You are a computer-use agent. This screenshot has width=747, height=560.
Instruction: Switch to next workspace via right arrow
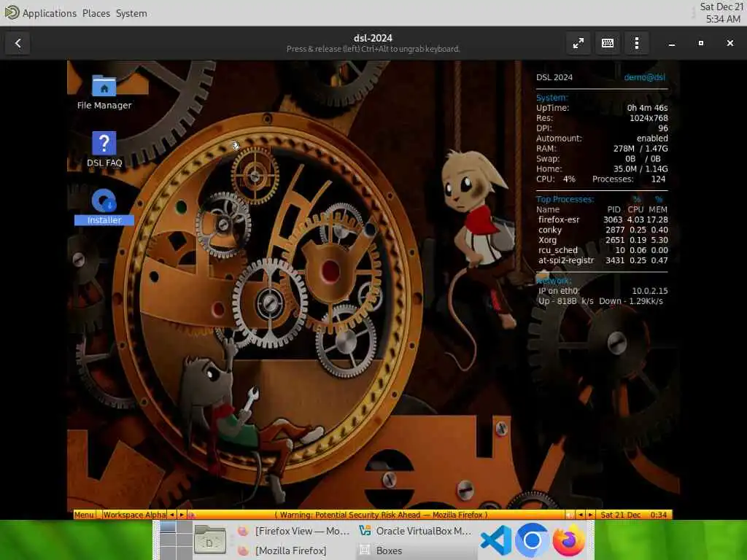pyautogui.click(x=182, y=515)
